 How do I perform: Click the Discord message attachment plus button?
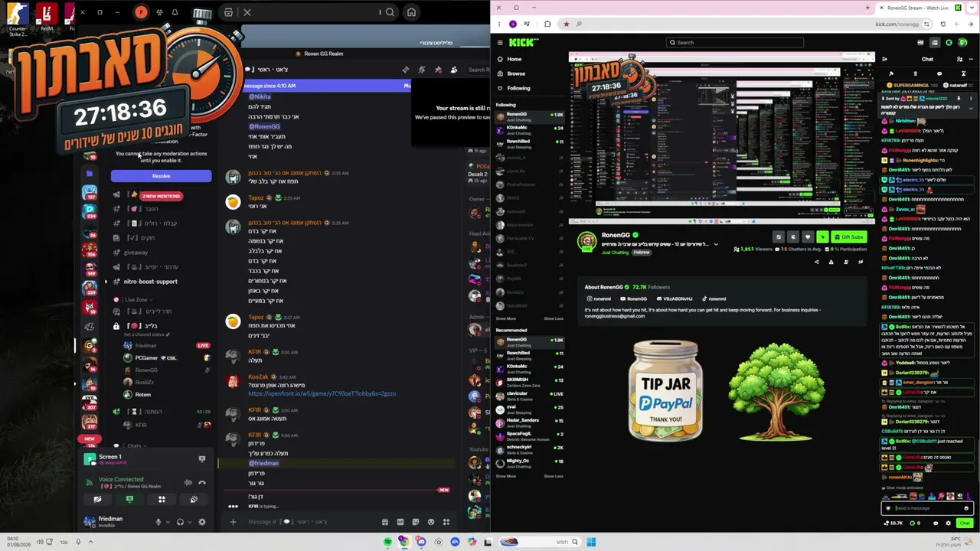pos(233,522)
